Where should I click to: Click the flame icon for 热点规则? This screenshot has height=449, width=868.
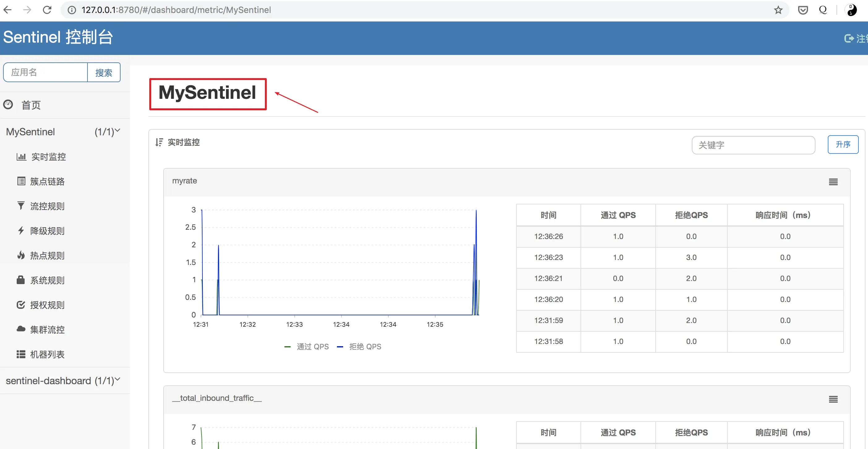21,255
